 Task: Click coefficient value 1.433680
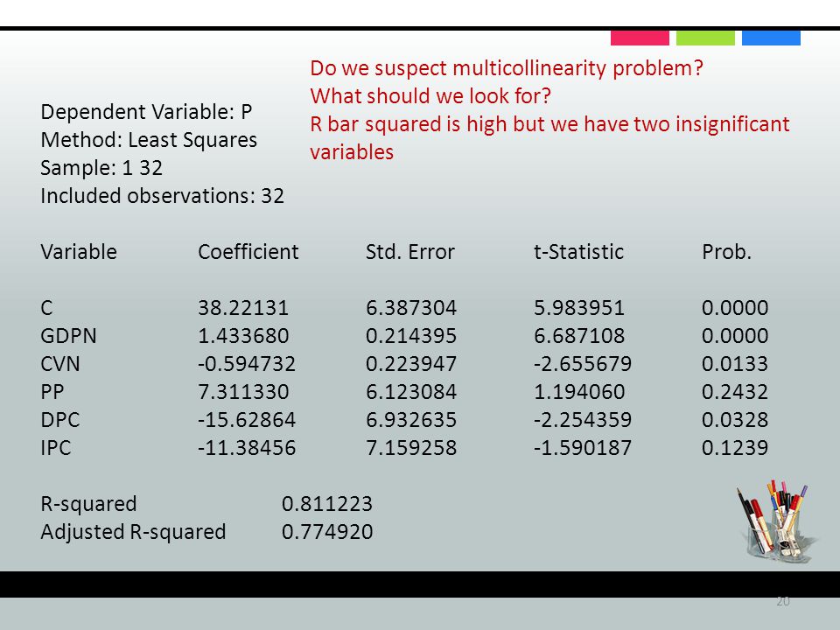[x=243, y=336]
